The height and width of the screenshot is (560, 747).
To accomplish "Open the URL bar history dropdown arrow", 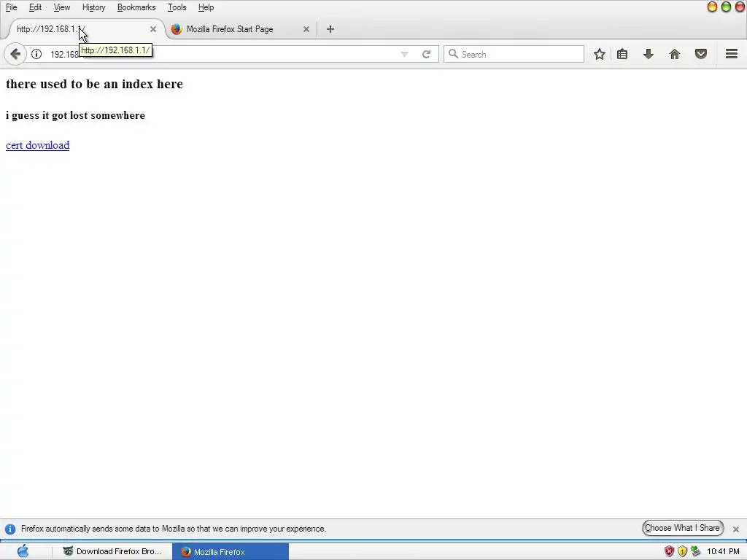I will (x=404, y=54).
